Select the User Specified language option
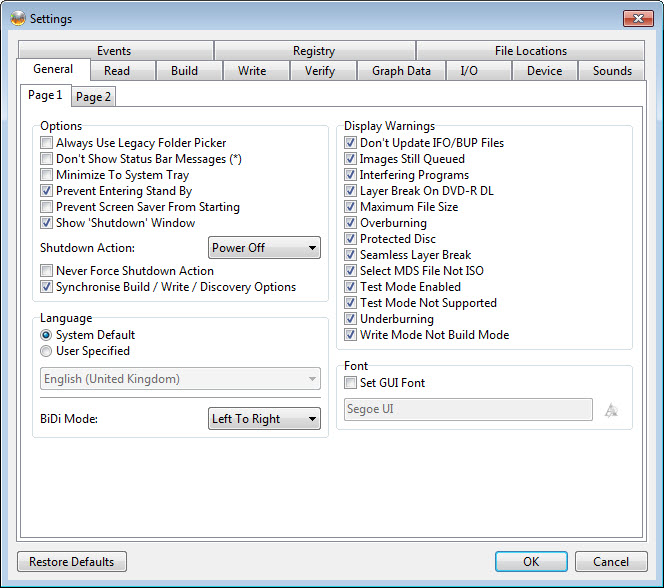 [46, 351]
